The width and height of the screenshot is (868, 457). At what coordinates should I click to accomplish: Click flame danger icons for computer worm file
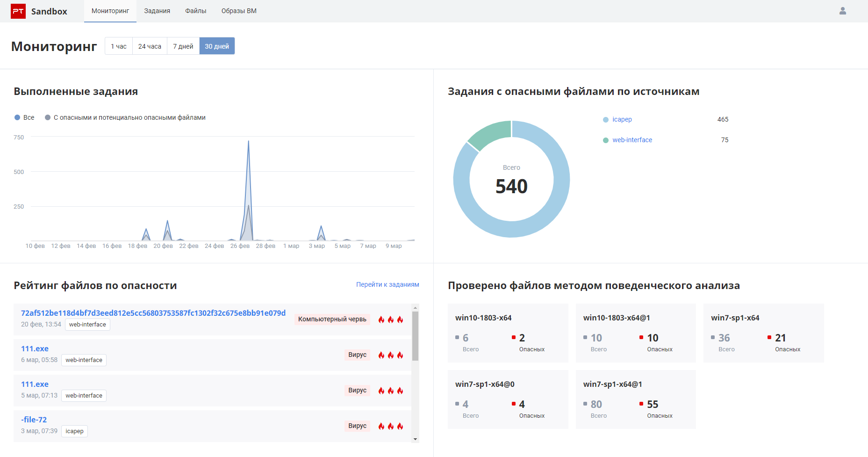[x=390, y=319]
